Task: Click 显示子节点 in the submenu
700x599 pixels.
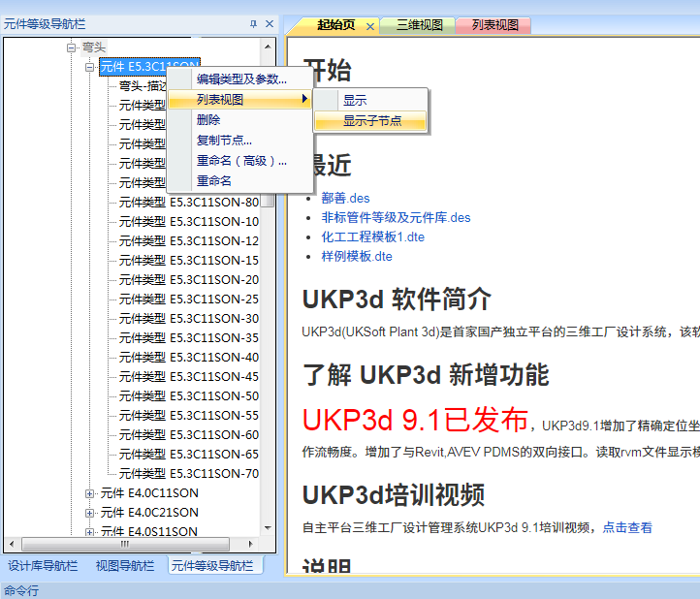Action: point(370,120)
